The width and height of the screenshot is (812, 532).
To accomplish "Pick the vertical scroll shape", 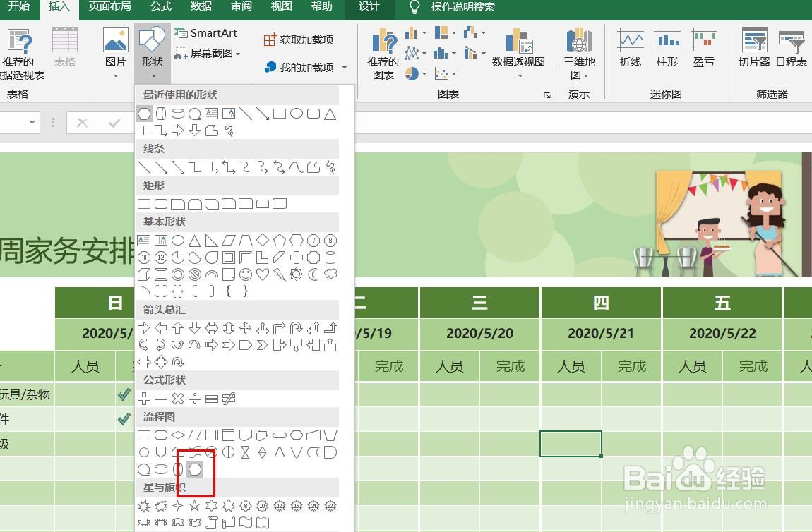I will [212, 523].
